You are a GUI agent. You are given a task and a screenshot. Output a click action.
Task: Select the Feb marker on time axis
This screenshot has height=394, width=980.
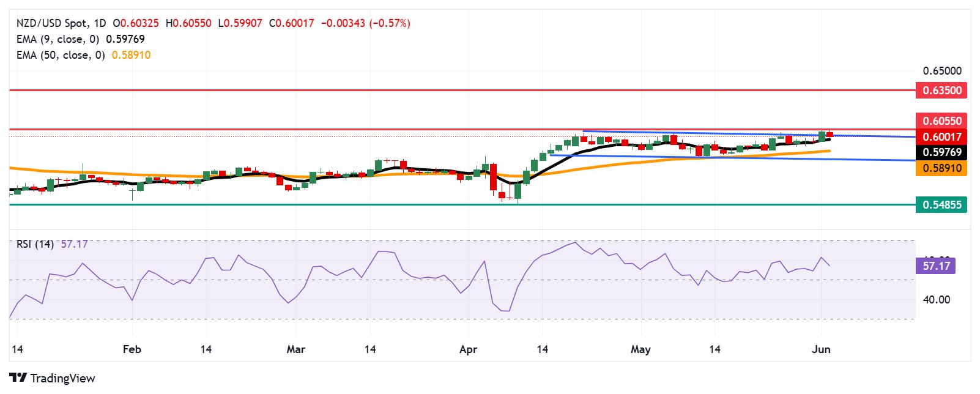(x=132, y=349)
